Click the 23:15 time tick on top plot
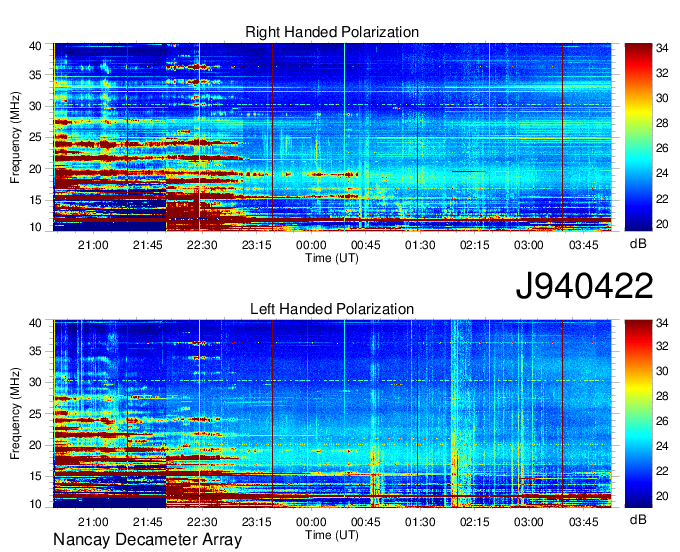Screen dimensions: 680x552 [x=257, y=245]
